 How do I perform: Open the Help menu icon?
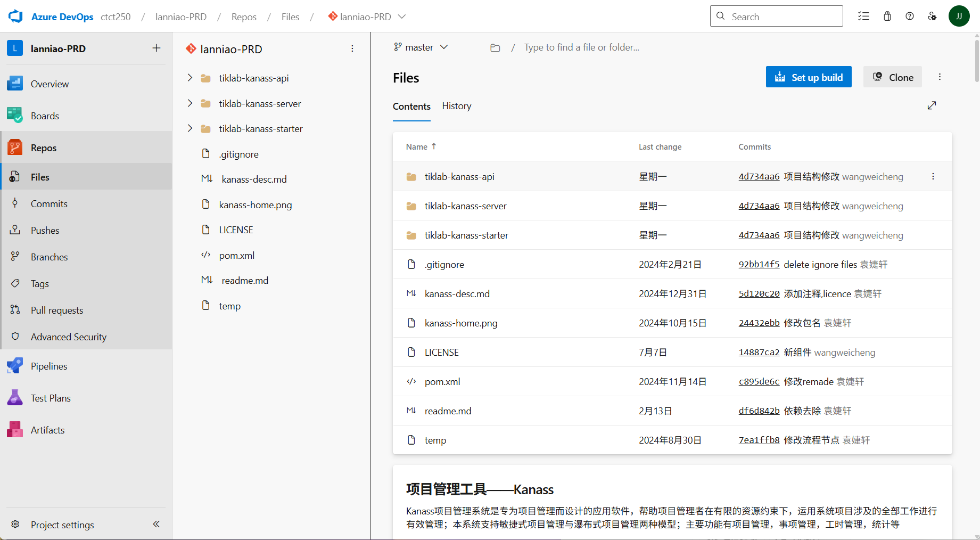pos(909,16)
